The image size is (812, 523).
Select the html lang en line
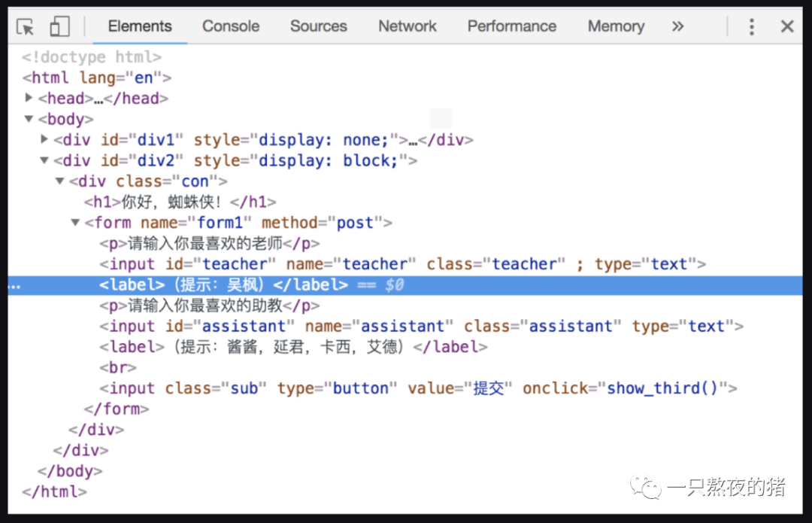(x=97, y=78)
